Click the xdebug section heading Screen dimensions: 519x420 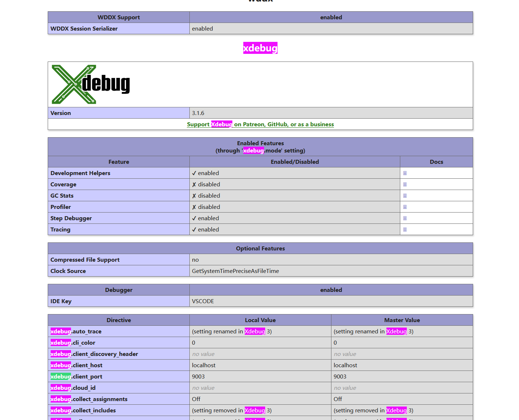tap(260, 48)
